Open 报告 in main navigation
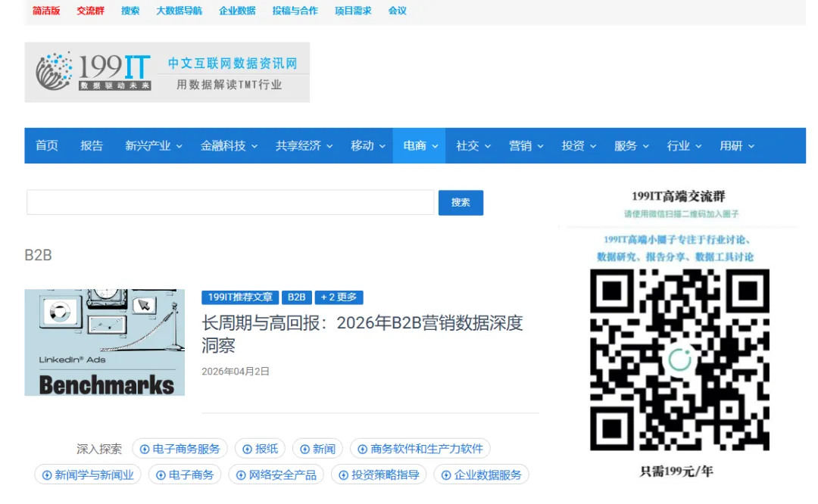 [x=92, y=146]
